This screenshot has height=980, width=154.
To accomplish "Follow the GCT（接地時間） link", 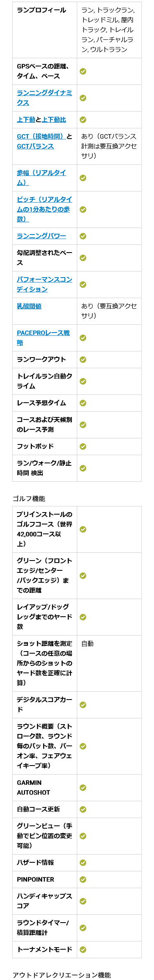I will coord(41,137).
